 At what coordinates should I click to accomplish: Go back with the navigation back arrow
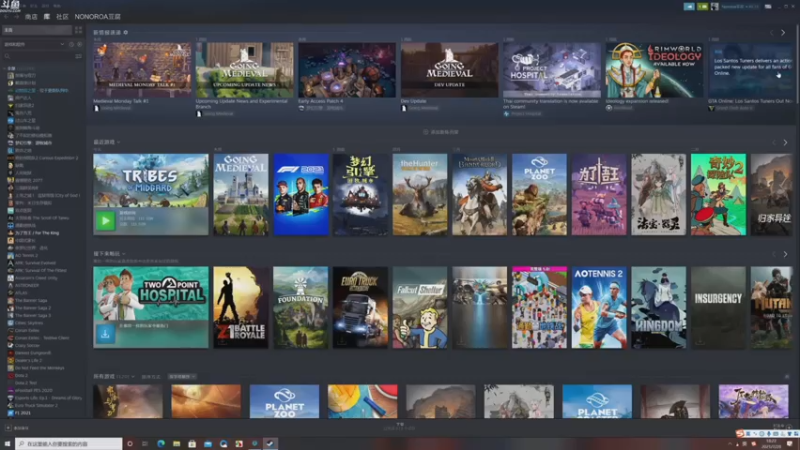click(6, 17)
